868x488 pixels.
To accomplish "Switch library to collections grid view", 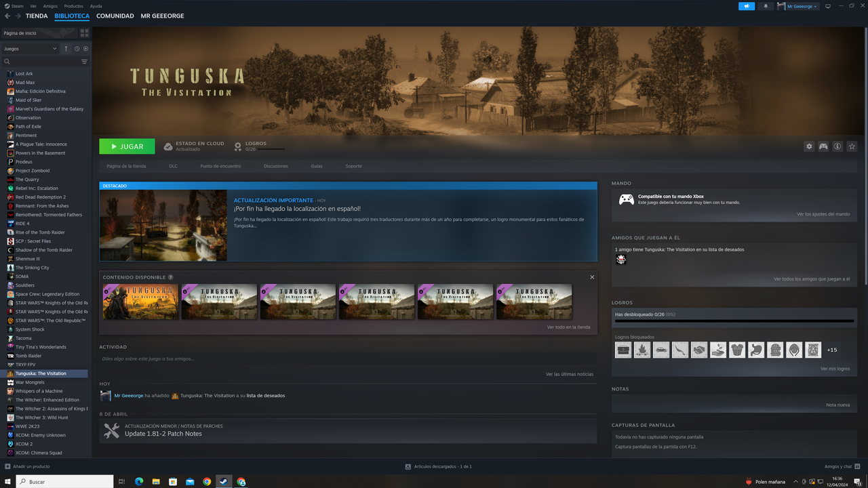I will (84, 33).
